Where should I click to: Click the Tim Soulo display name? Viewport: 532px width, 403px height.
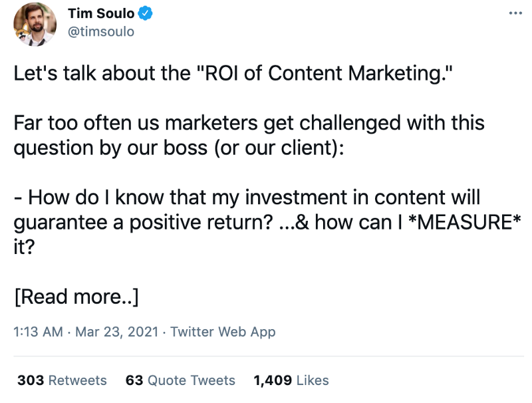coord(101,14)
